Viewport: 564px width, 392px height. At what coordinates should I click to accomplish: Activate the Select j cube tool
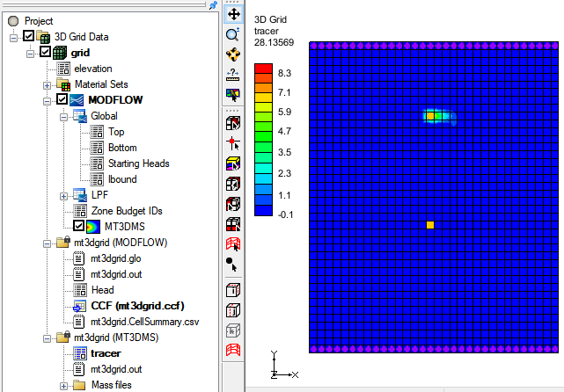coord(233,204)
